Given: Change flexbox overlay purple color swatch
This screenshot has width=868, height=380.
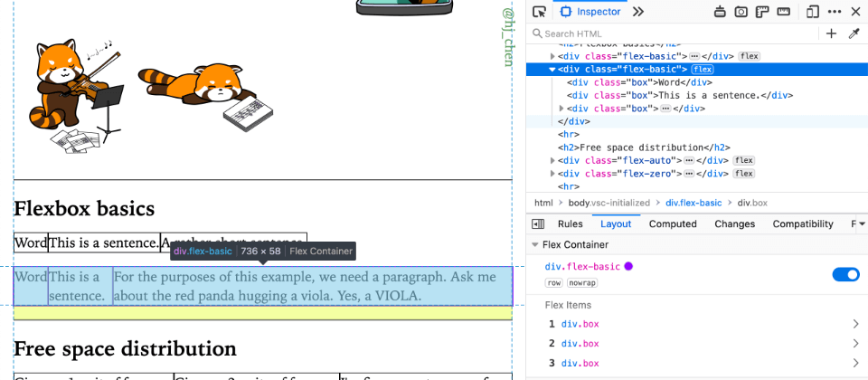Looking at the screenshot, I should point(628,266).
